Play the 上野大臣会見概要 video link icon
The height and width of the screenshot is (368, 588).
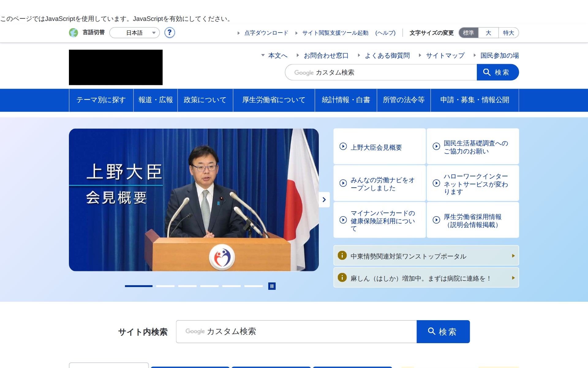pos(343,147)
